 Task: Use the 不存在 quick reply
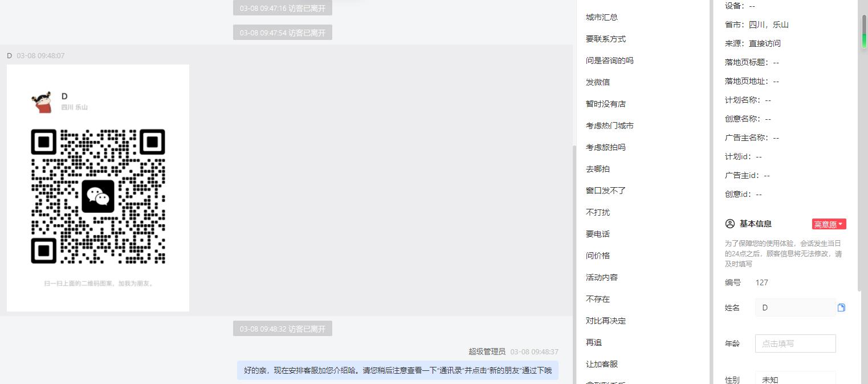point(598,299)
